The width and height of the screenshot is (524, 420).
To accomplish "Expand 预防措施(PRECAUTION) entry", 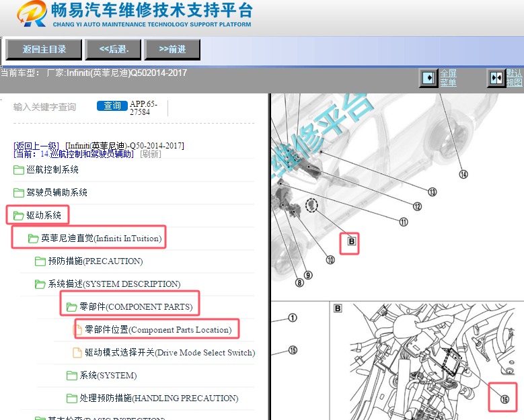I will click(x=96, y=261).
